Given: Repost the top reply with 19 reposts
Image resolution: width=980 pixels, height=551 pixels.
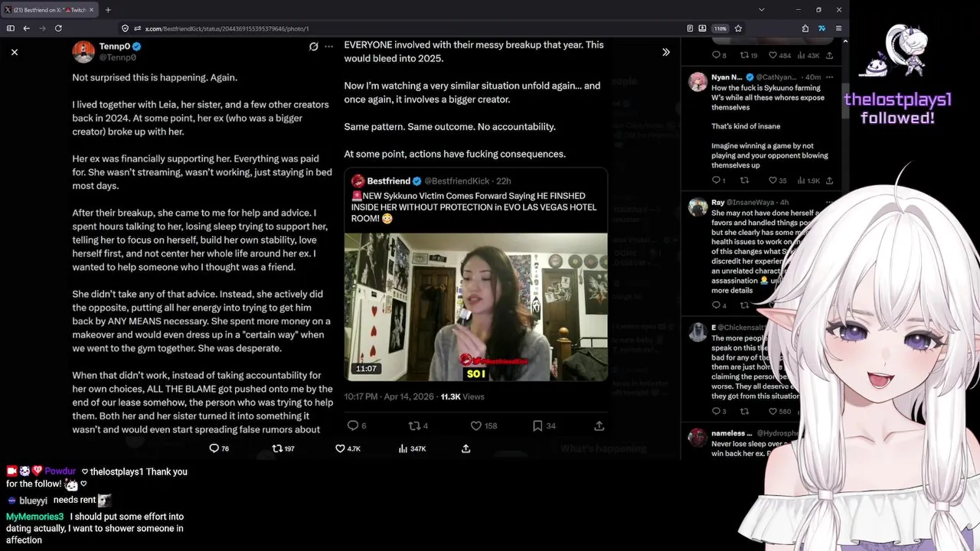Looking at the screenshot, I should (x=748, y=55).
